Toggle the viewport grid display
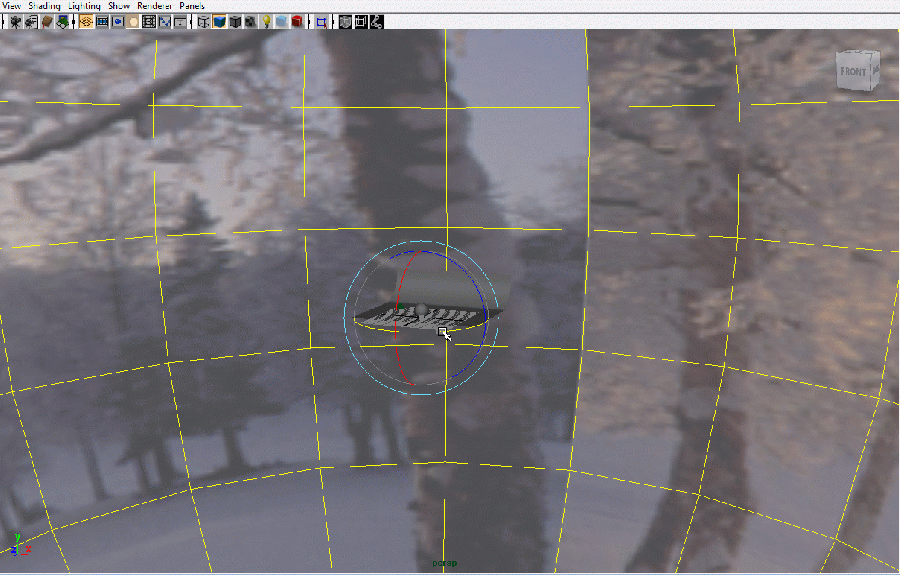Image resolution: width=900 pixels, height=575 pixels. 87,21
